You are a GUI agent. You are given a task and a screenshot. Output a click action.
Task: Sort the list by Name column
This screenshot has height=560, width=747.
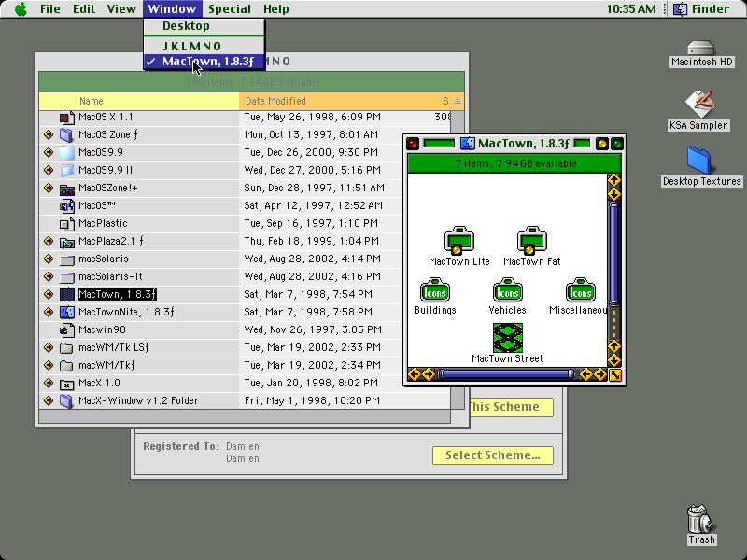tap(138, 101)
